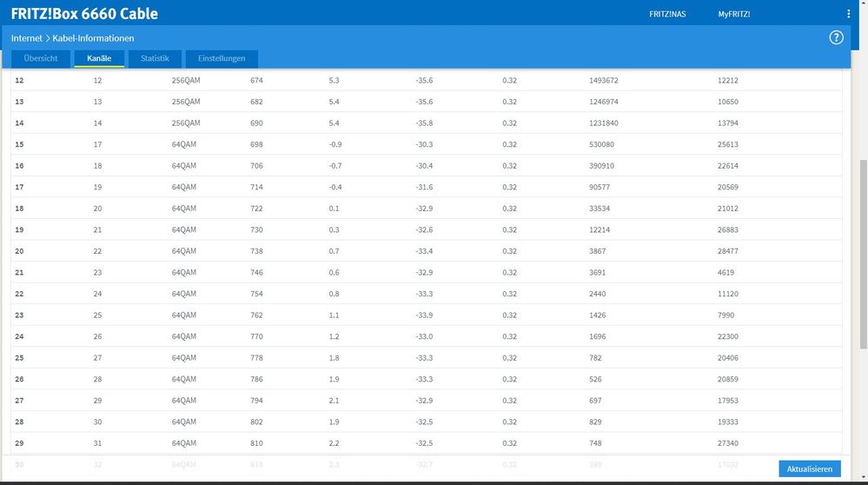Select row 29 with frequency 810
Viewport: 868px width, 485px height.
coord(427,443)
